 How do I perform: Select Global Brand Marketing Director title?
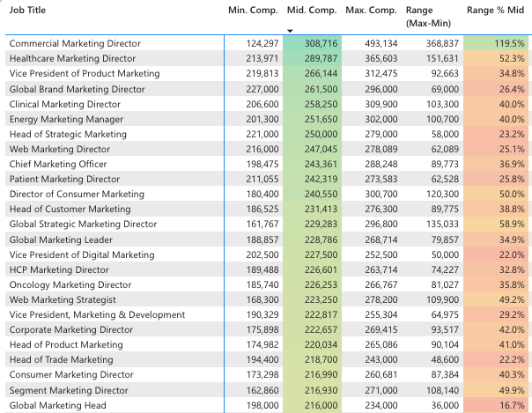(77, 89)
